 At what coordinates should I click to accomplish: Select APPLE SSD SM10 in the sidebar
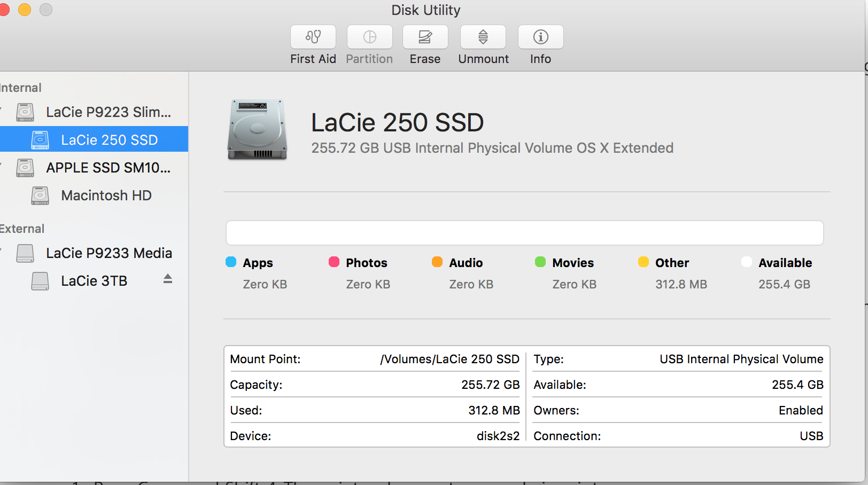(x=94, y=168)
